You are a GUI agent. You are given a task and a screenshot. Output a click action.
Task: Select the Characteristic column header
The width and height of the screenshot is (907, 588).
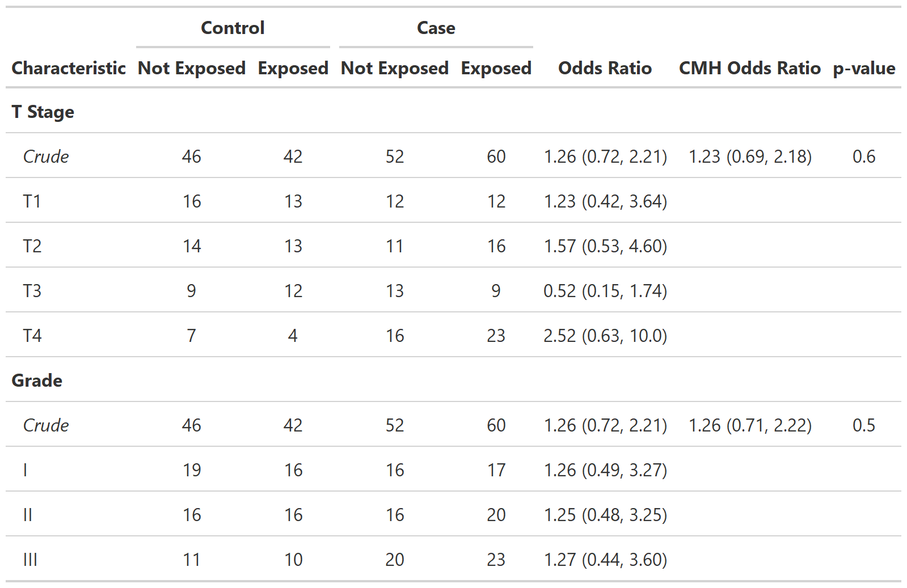pos(69,68)
